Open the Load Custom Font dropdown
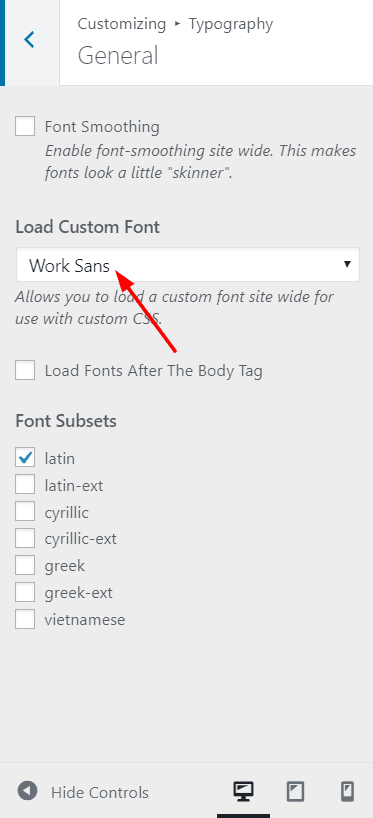 pyautogui.click(x=188, y=265)
